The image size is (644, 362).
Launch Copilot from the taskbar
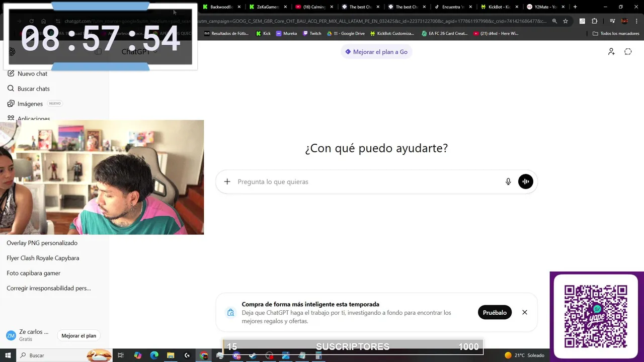tap(138, 355)
